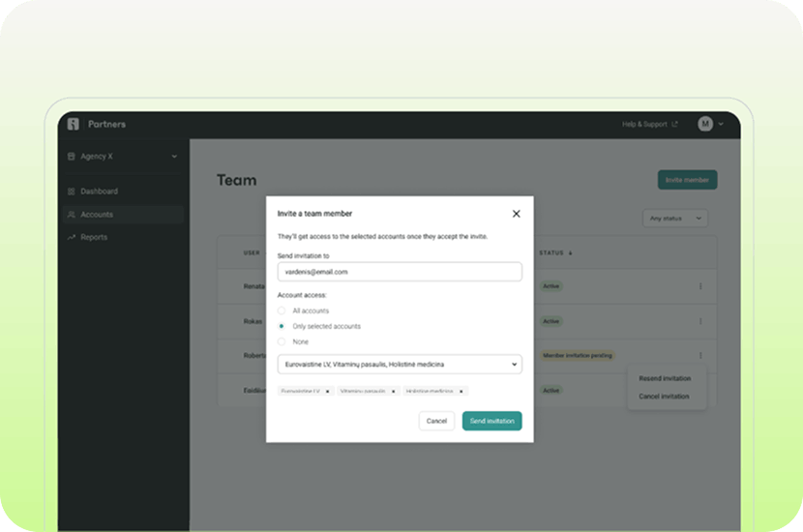Select the None radio option
Viewport: 803px width, 532px height.
pyautogui.click(x=282, y=341)
